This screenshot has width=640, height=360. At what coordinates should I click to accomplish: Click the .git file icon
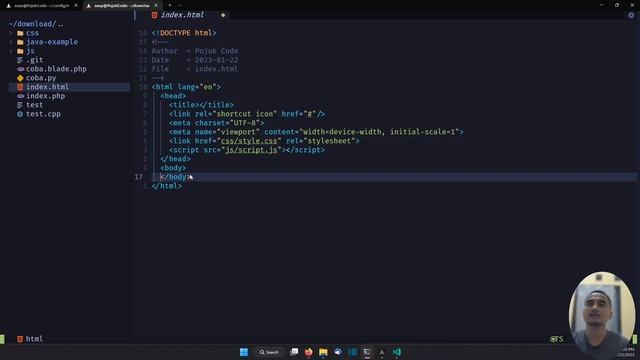[x=20, y=60]
